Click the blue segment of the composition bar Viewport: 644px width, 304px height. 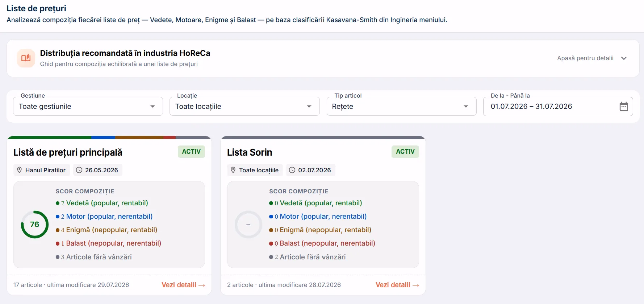coord(103,137)
